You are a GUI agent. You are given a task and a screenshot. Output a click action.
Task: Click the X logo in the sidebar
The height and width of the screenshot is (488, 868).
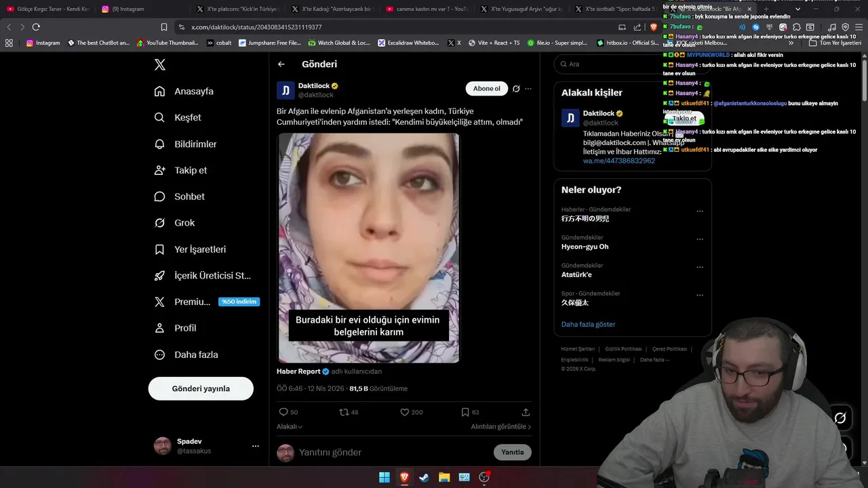coord(159,64)
